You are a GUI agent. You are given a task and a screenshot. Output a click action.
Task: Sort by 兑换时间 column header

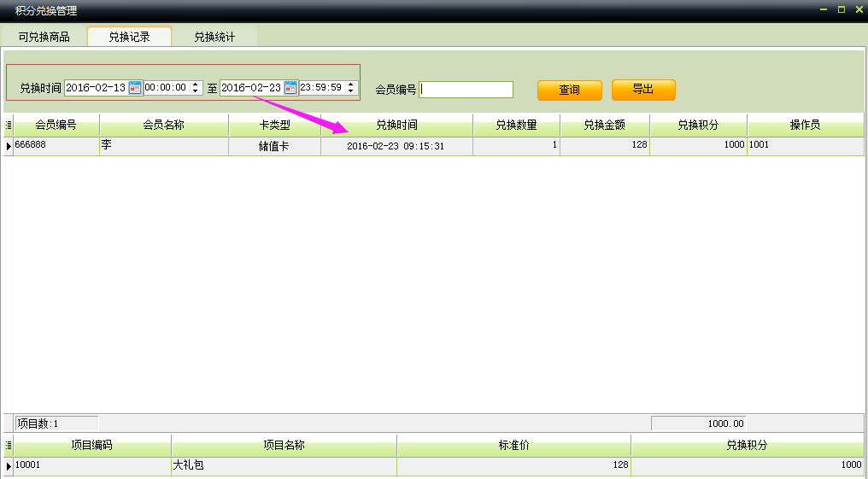(397, 126)
